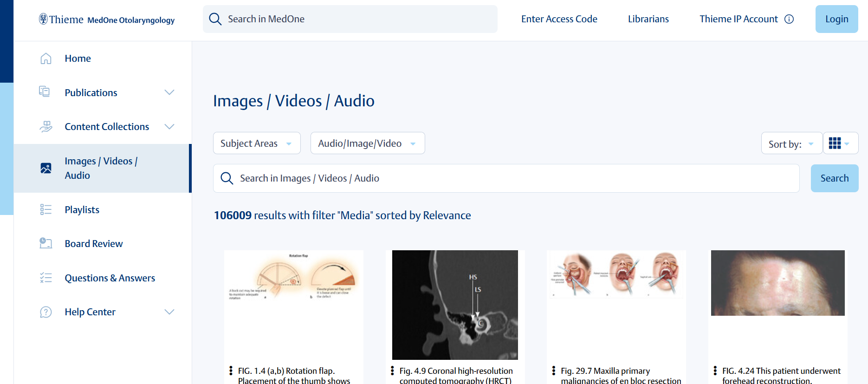
Task: Click the Home house icon in sidebar
Action: pos(45,59)
